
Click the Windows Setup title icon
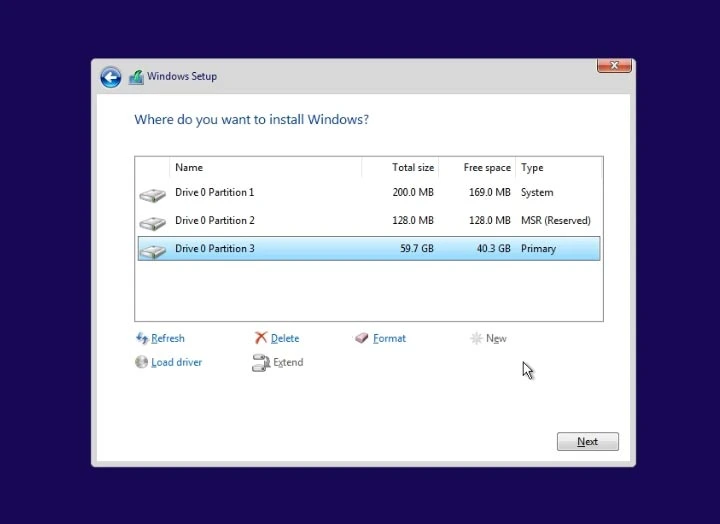click(x=136, y=77)
